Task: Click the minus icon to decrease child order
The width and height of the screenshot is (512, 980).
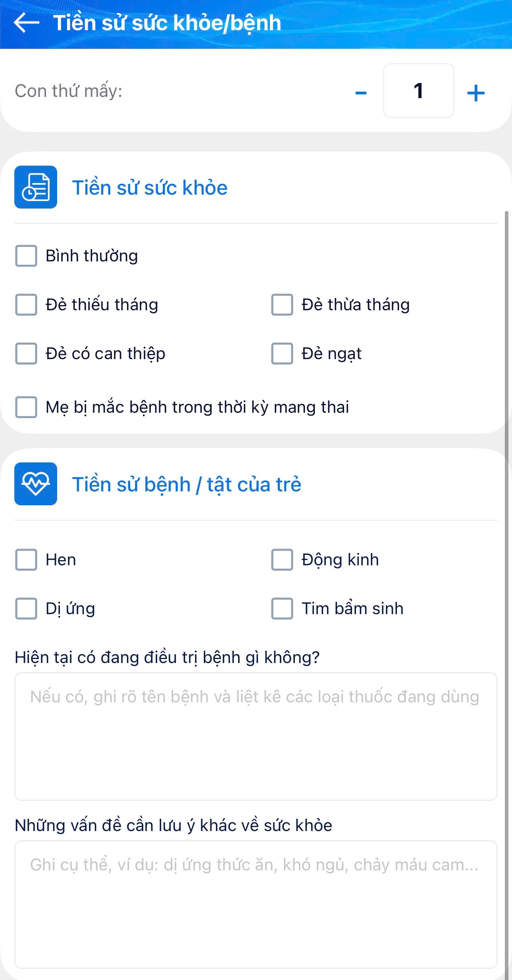Action: [x=361, y=93]
